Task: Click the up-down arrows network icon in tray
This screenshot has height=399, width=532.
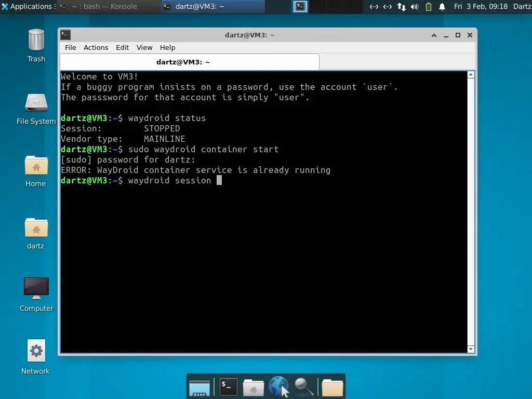Action: (x=402, y=6)
